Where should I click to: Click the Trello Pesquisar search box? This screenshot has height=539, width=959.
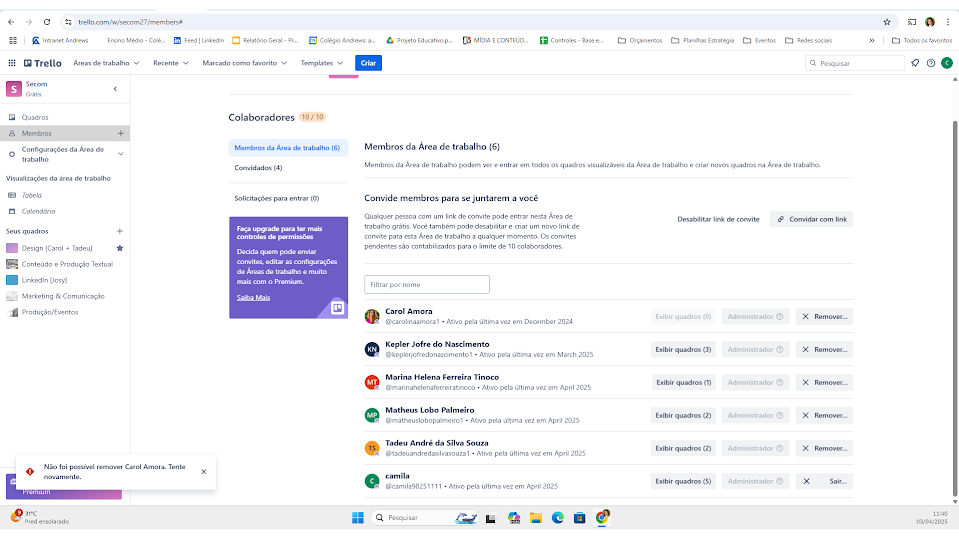855,63
